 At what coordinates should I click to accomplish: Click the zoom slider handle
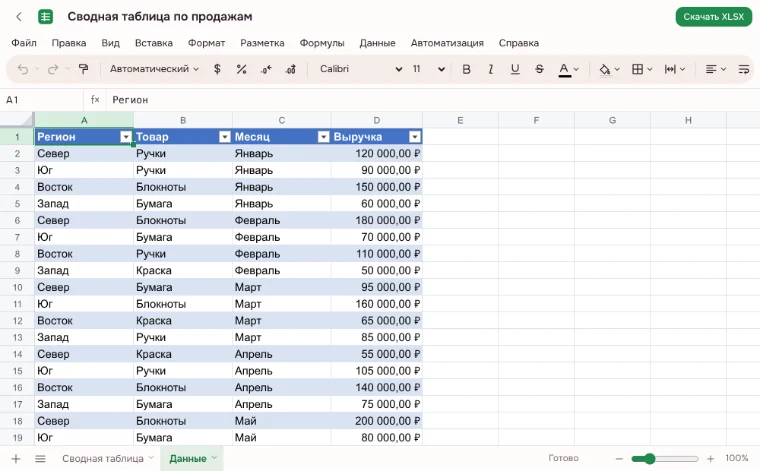point(649,458)
